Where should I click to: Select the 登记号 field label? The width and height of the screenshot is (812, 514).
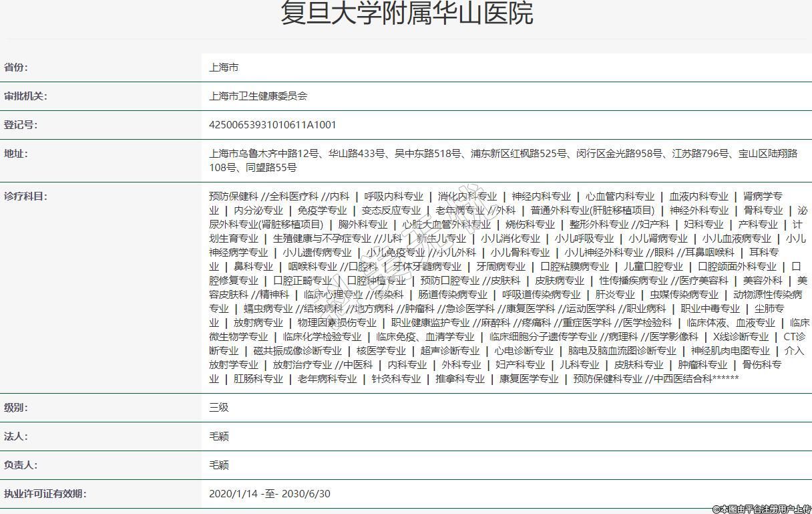tap(21, 125)
